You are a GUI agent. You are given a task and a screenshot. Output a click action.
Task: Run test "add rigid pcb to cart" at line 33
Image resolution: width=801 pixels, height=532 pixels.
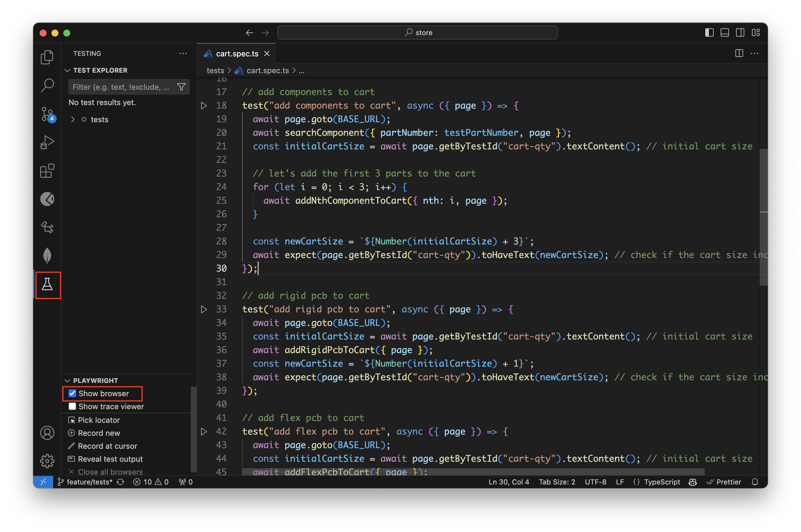pos(203,309)
